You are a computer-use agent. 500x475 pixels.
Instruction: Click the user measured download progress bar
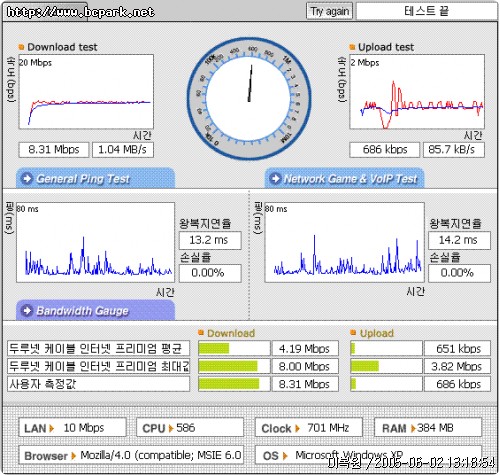[234, 384]
